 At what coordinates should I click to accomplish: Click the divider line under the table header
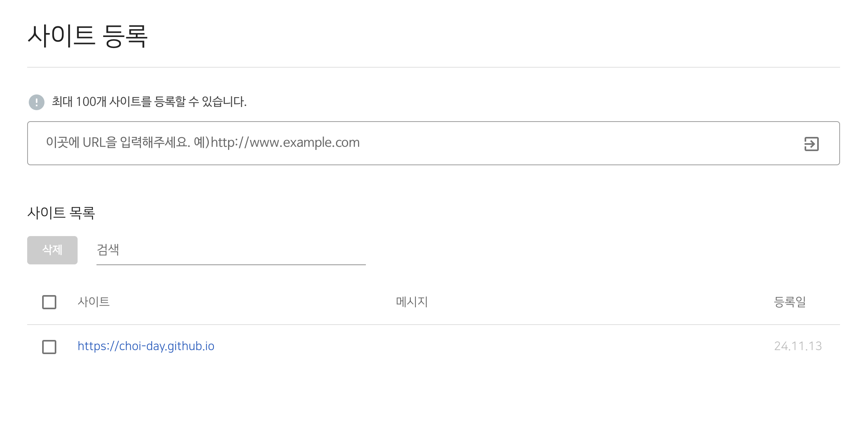click(433, 325)
